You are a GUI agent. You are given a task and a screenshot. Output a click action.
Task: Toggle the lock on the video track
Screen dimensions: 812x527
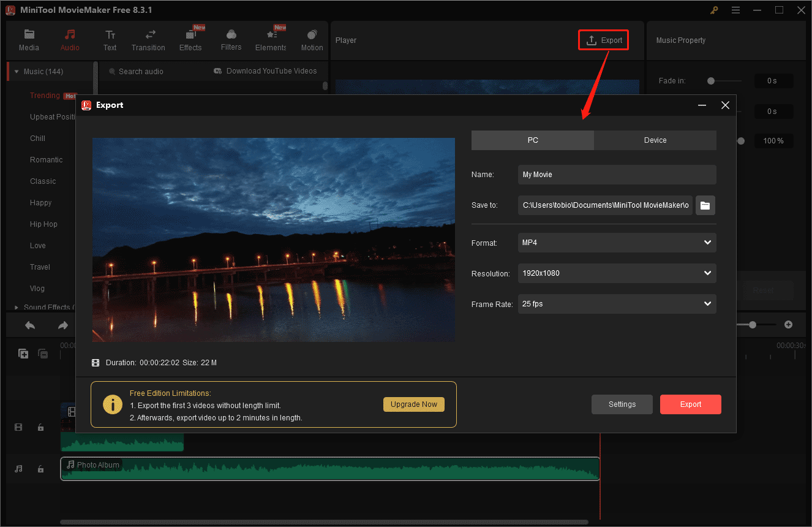pos(40,428)
